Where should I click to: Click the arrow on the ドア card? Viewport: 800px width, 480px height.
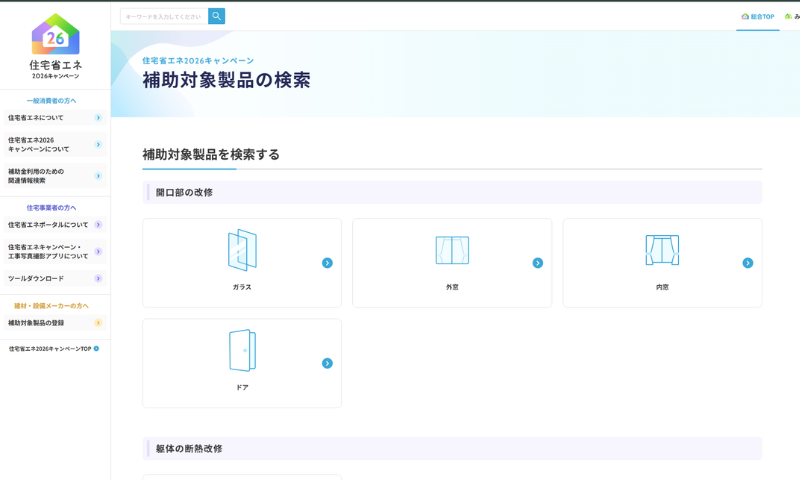(x=327, y=363)
